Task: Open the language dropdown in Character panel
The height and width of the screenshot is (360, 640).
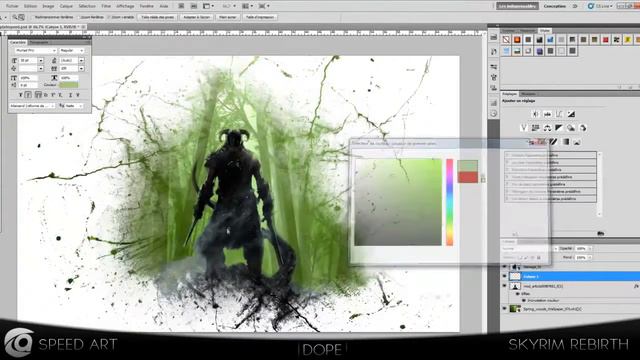Action: tap(32, 106)
